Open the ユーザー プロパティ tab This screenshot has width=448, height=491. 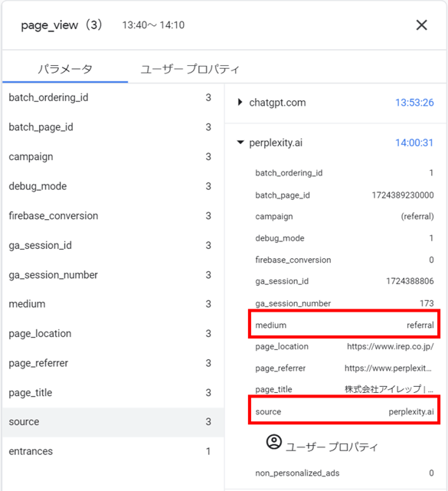click(190, 69)
